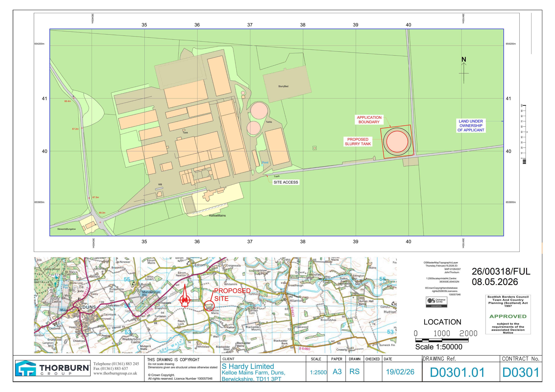
Task: Click the Thorburn Group logo
Action: point(53,368)
